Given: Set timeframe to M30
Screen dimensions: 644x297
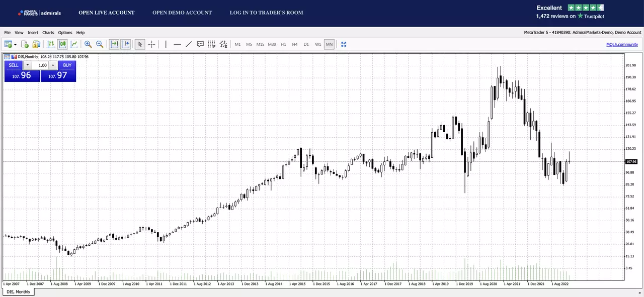Looking at the screenshot, I should tap(272, 44).
